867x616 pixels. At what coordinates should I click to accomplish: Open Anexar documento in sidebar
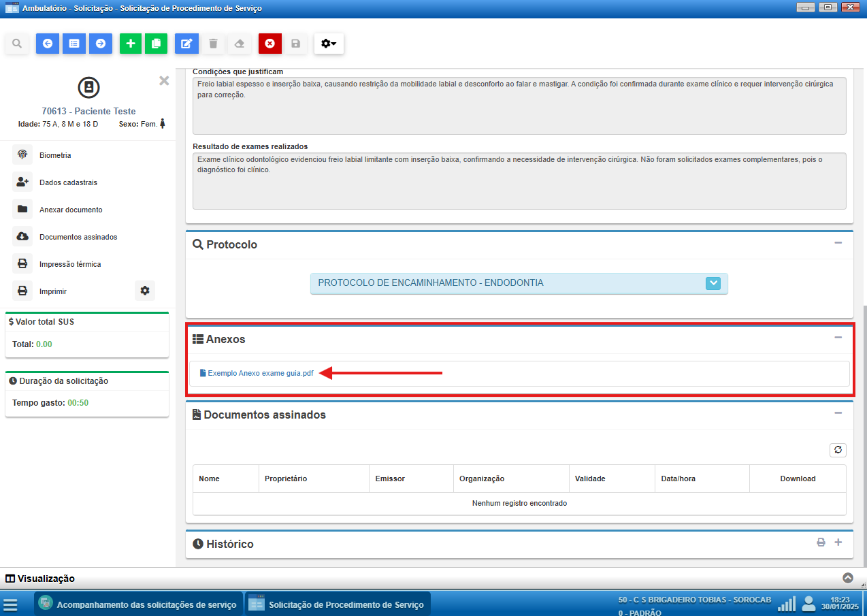[x=71, y=210]
